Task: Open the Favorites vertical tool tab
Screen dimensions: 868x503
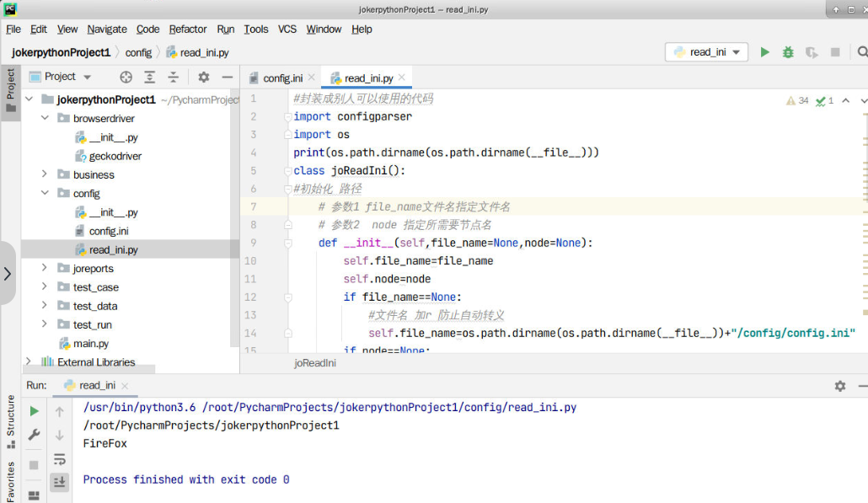Action: (10, 481)
